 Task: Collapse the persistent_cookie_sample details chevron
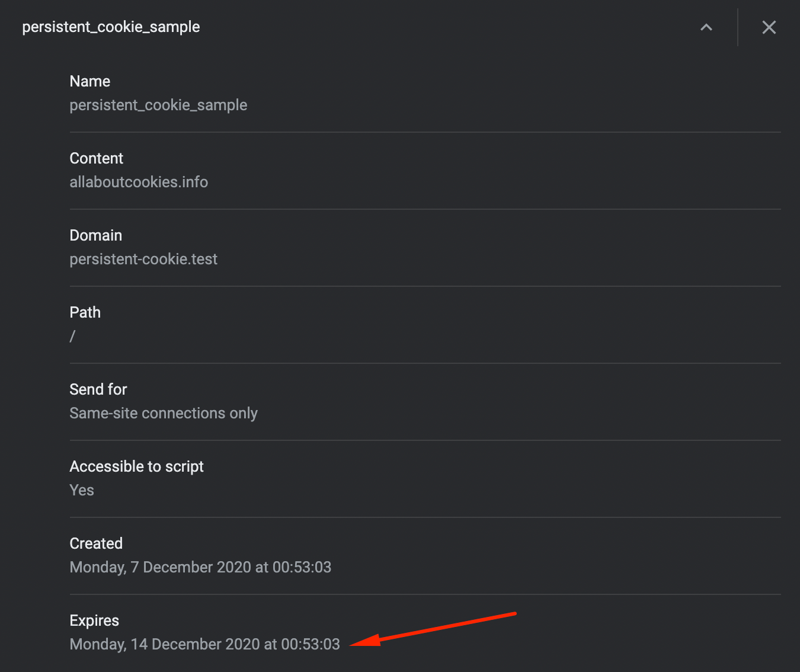click(x=706, y=27)
